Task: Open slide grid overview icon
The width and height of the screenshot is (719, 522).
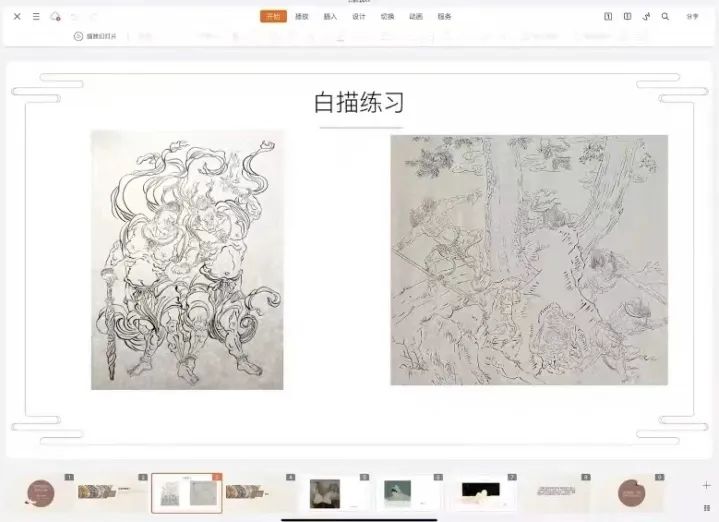Action: click(x=707, y=508)
